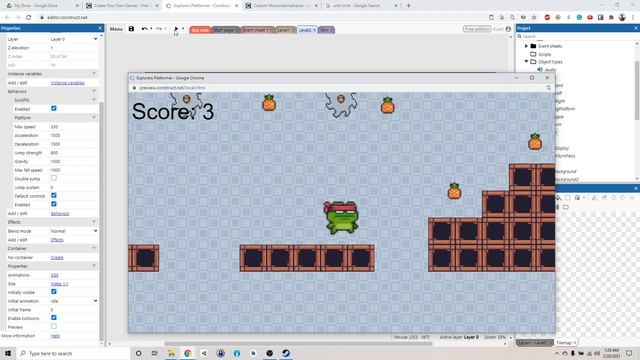640x360 pixels.
Task: Bookmark this page with the star icon
Action: [x=534, y=17]
